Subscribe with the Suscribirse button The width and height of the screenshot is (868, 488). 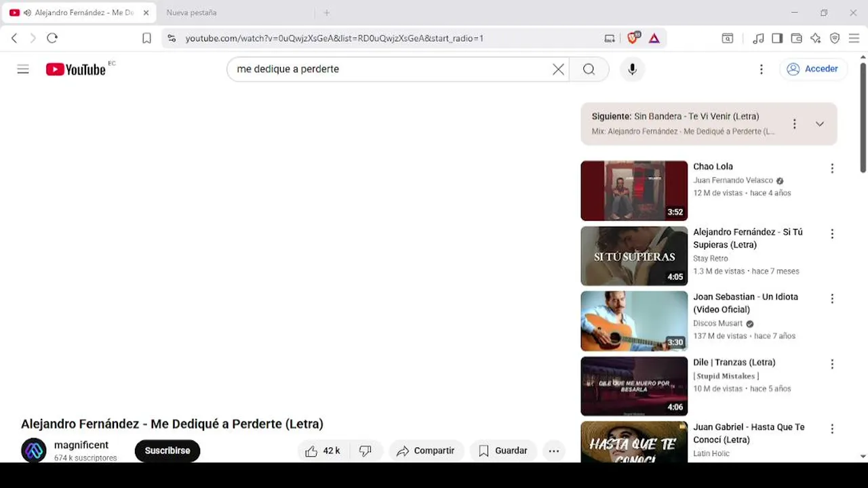pos(167,451)
